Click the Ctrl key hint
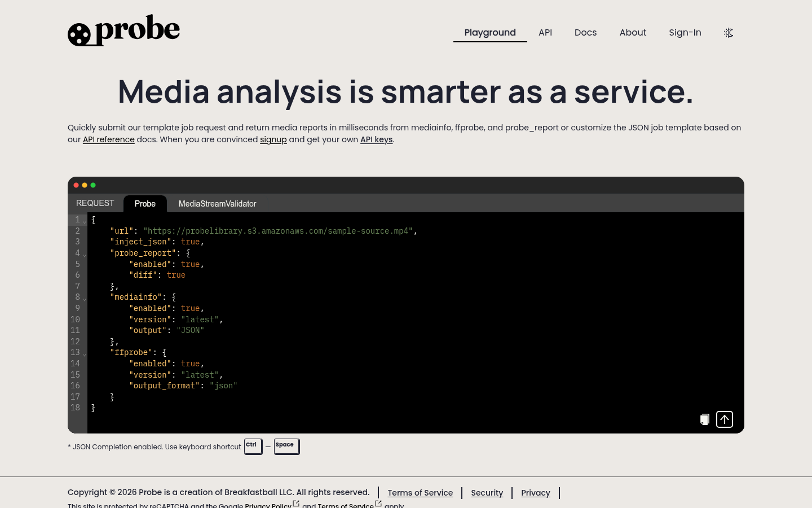Image resolution: width=812 pixels, height=508 pixels. tap(253, 446)
